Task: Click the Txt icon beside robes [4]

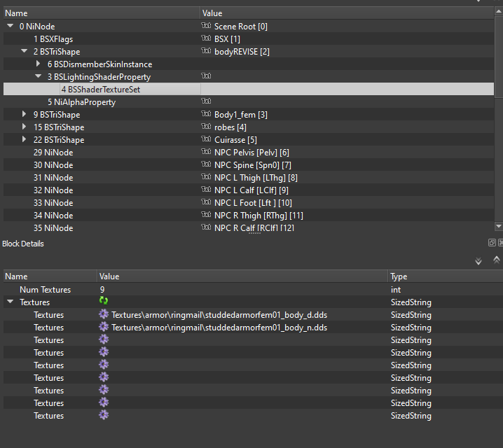Action: [206, 126]
